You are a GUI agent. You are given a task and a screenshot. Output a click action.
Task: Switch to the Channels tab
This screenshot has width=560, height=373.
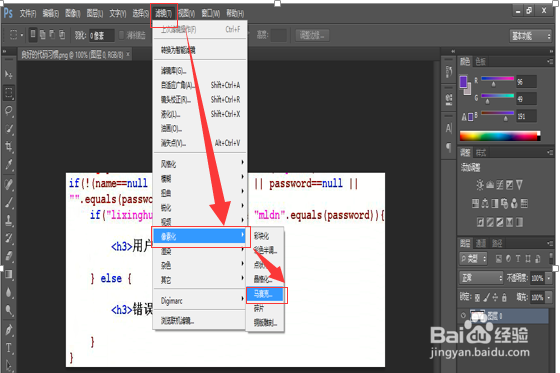(481, 243)
